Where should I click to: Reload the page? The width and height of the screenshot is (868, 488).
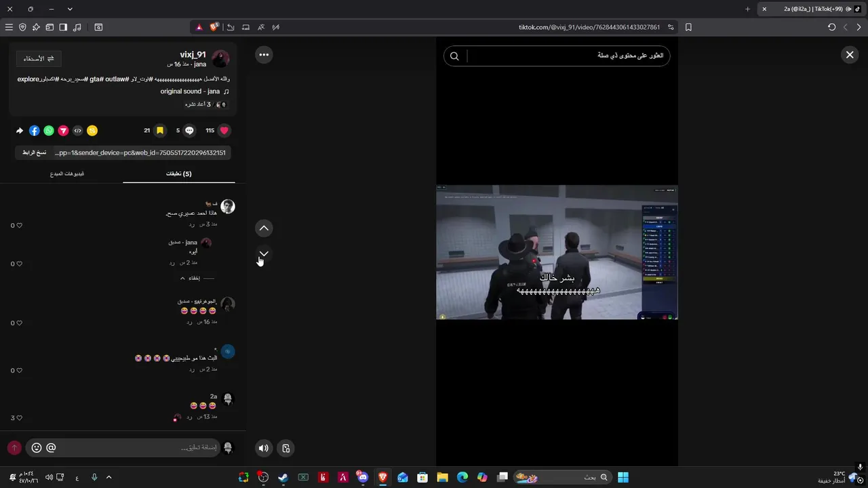click(832, 27)
